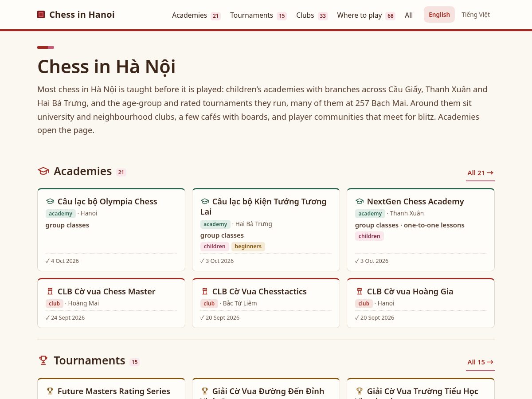Open the All 15 tournaments link
532x399 pixels.
[x=480, y=362]
